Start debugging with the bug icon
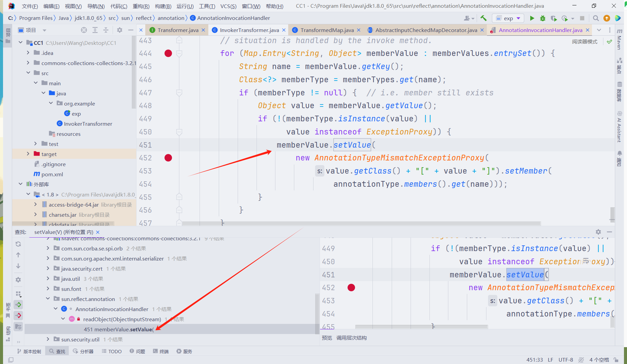This screenshot has width=627, height=364. (x=542, y=18)
